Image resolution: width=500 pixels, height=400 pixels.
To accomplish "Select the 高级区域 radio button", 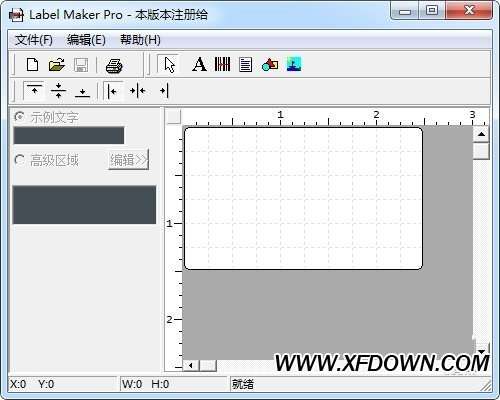I will pyautogui.click(x=19, y=160).
